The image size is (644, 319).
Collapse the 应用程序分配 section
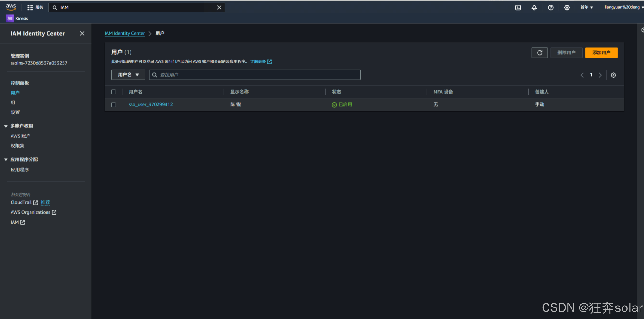point(6,159)
